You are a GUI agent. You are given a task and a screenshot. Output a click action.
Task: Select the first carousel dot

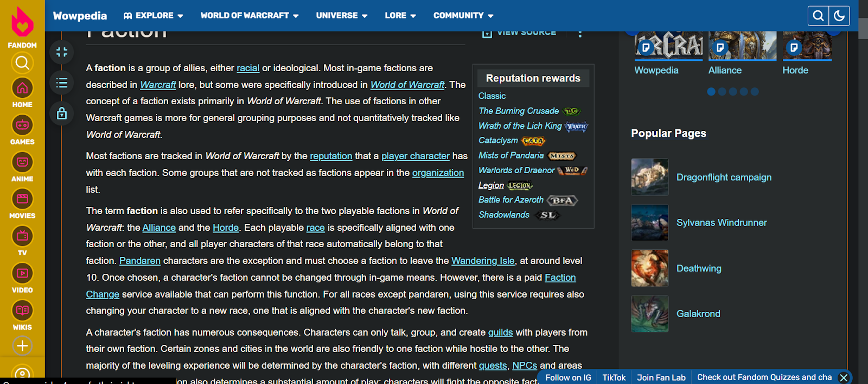tap(711, 92)
